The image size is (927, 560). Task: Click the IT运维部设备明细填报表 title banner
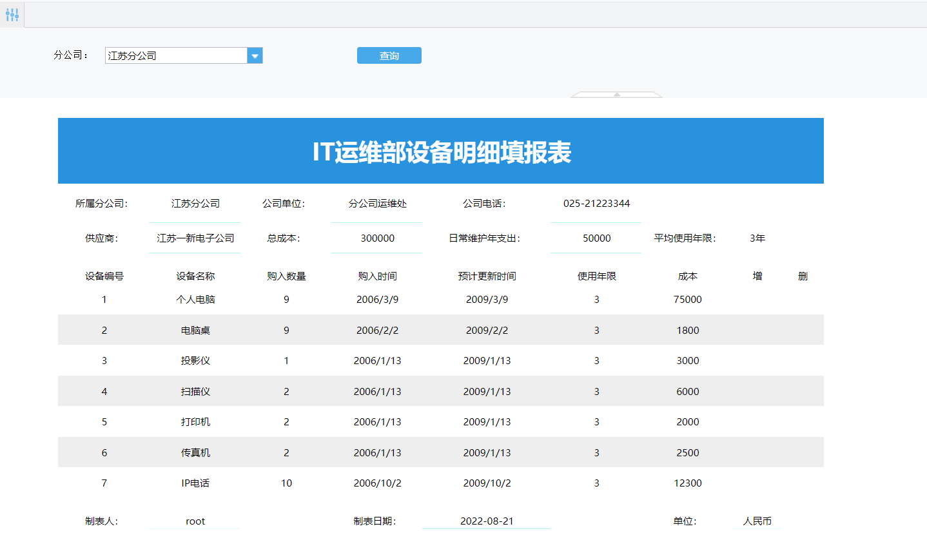pyautogui.click(x=441, y=151)
